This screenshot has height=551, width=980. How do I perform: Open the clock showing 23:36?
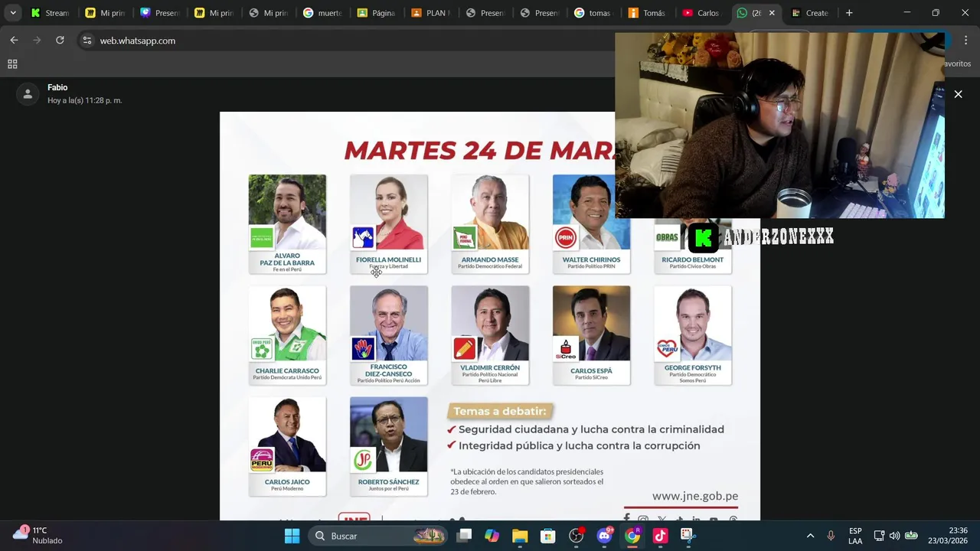[x=947, y=536]
